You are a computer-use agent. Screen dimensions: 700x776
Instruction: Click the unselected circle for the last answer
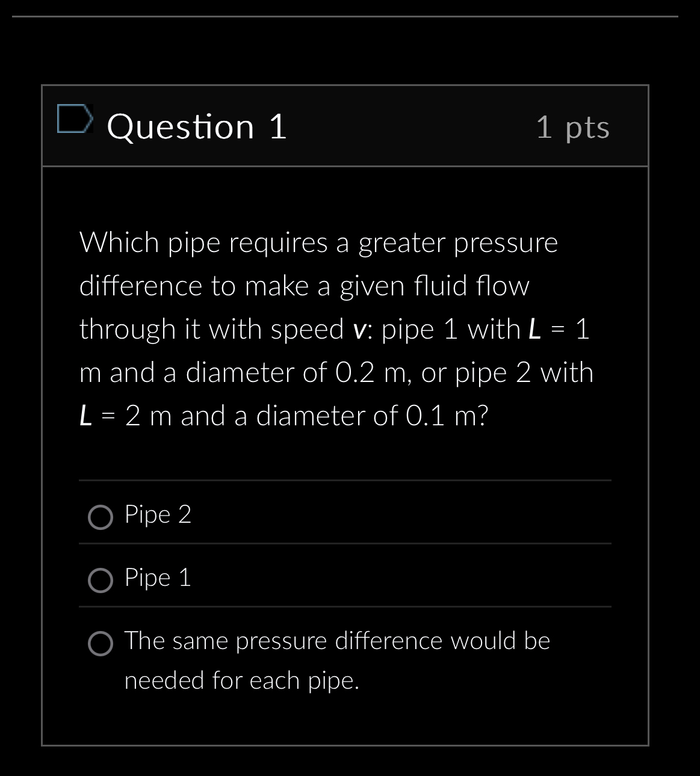101,645
